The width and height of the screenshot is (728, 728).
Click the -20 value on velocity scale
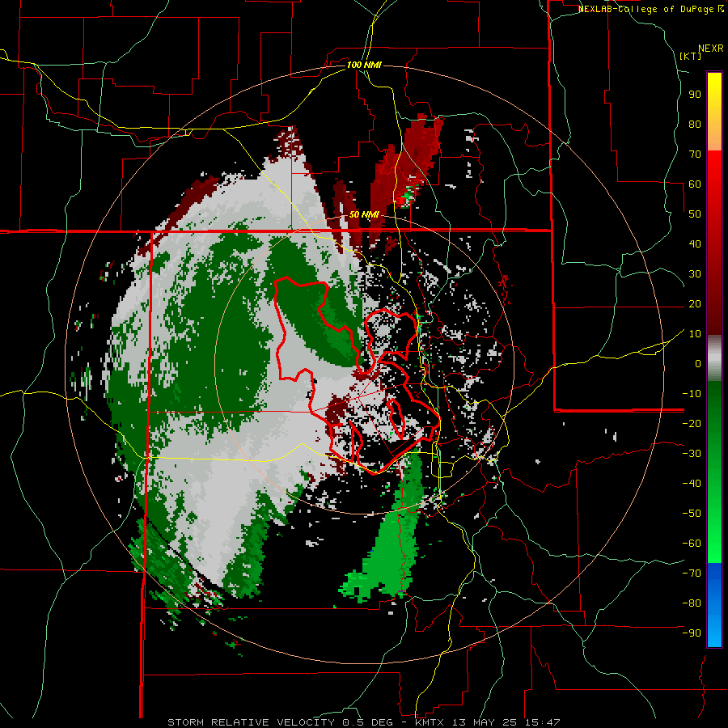pos(692,424)
